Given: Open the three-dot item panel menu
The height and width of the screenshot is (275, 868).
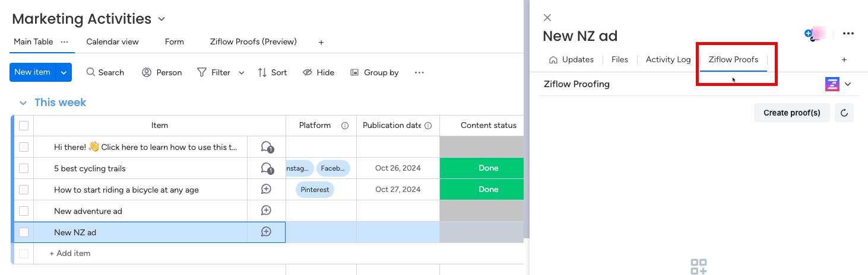Looking at the screenshot, I should [x=848, y=34].
